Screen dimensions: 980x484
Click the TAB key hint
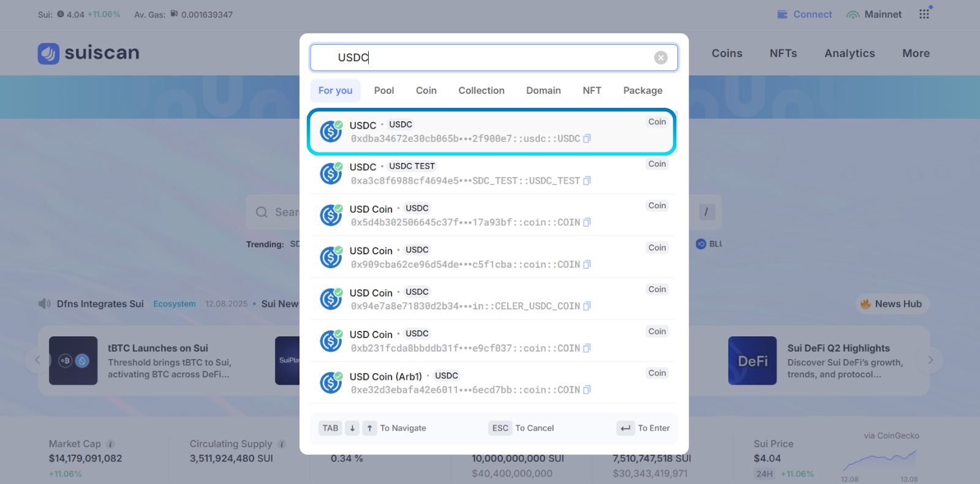coord(330,428)
